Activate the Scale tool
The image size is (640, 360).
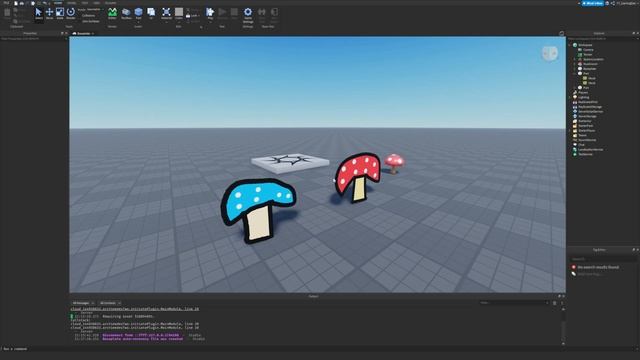click(60, 13)
